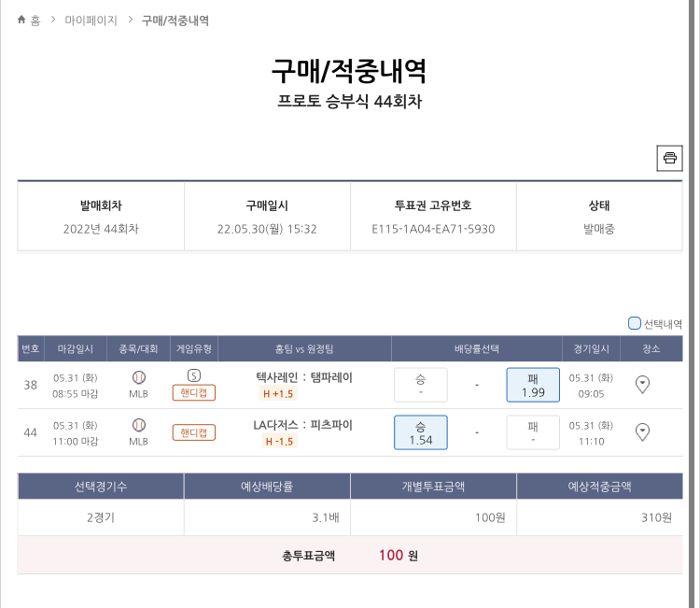
Task: Click the baseball icon in game 38 row
Action: click(139, 378)
